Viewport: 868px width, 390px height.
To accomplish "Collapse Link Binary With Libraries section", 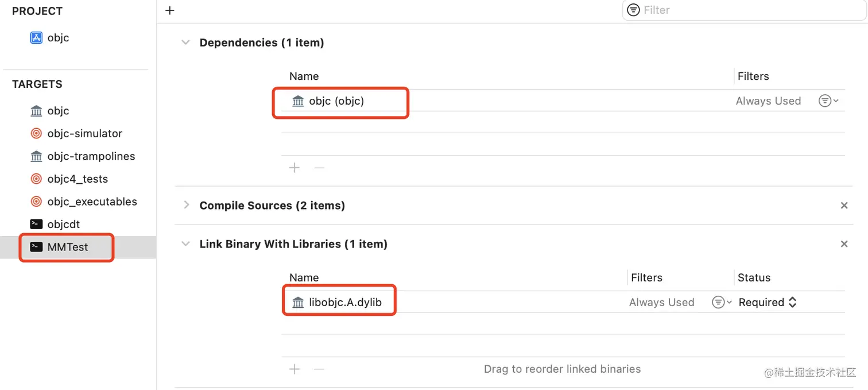I will tap(185, 244).
